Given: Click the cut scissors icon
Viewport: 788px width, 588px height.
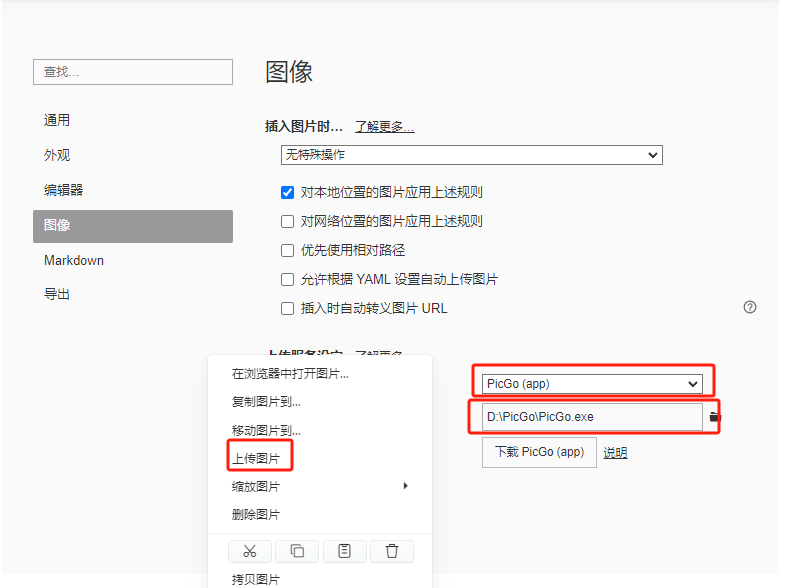Looking at the screenshot, I should 250,551.
